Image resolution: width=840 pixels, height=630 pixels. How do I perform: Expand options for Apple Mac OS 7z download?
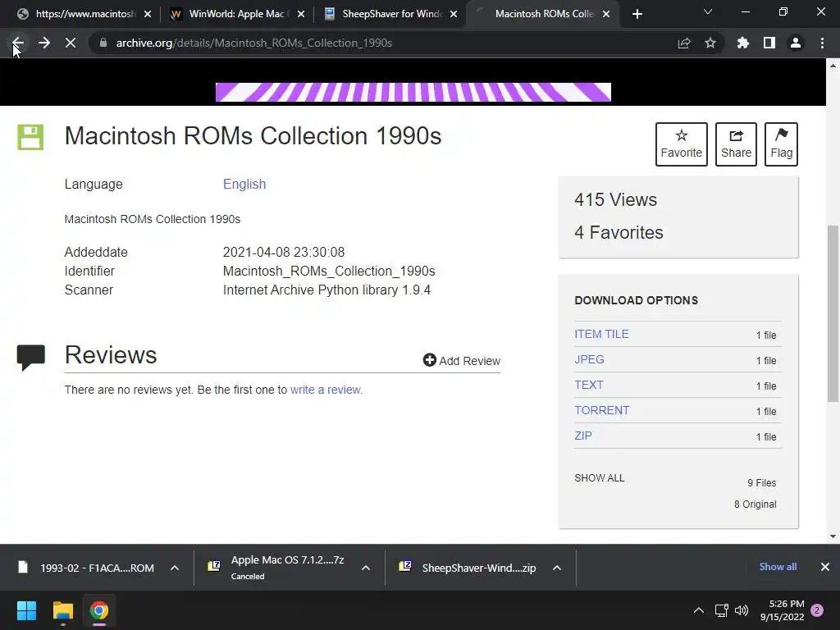click(x=366, y=568)
